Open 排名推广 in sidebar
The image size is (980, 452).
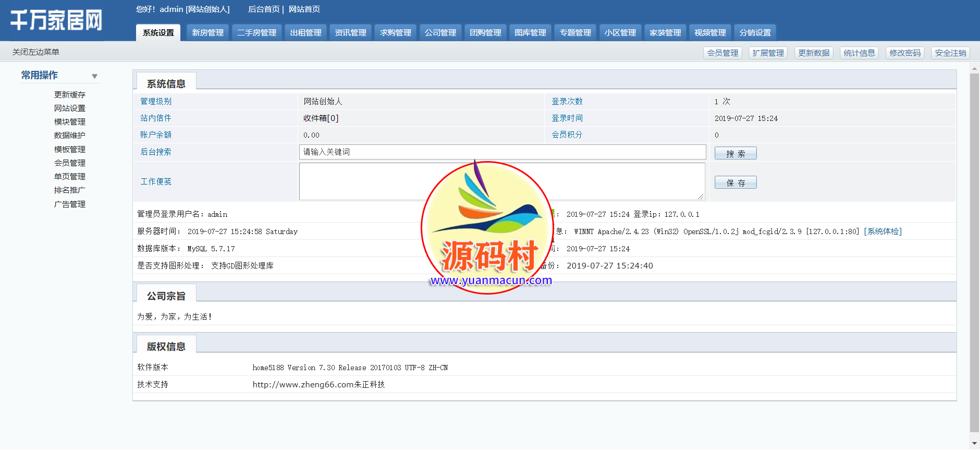[x=70, y=190]
